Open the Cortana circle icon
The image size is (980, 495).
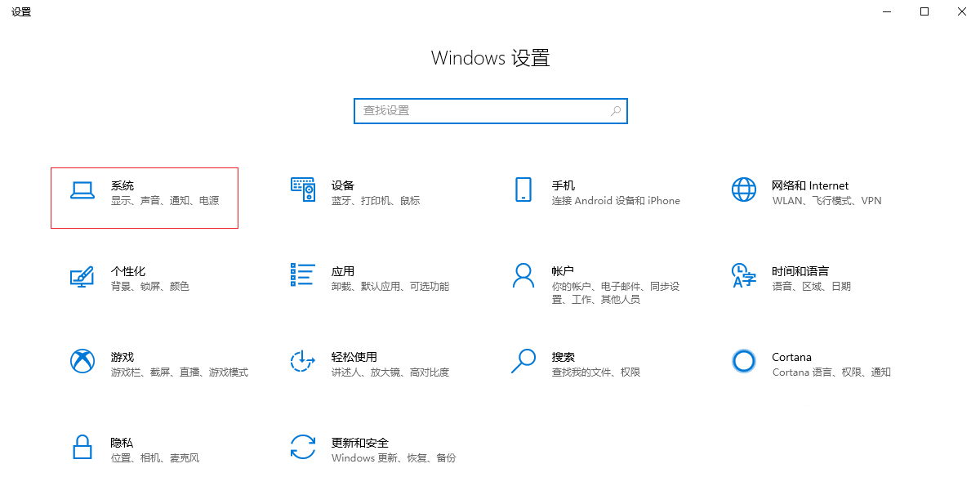point(743,361)
